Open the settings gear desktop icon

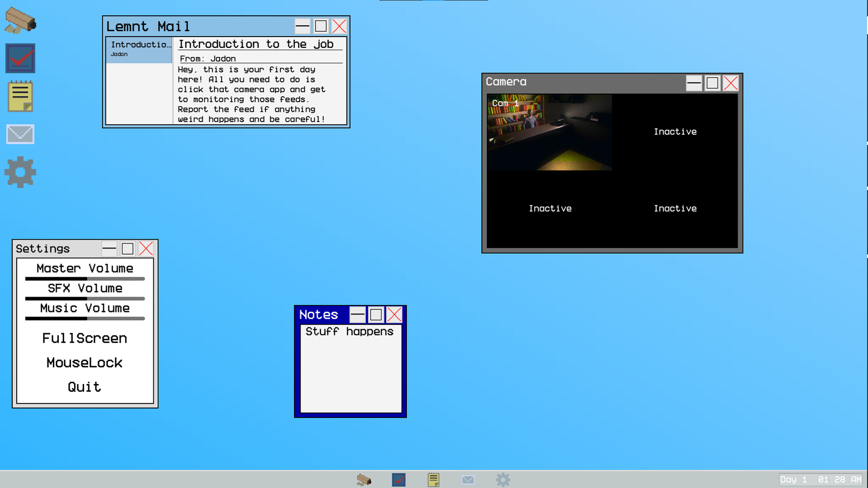20,172
